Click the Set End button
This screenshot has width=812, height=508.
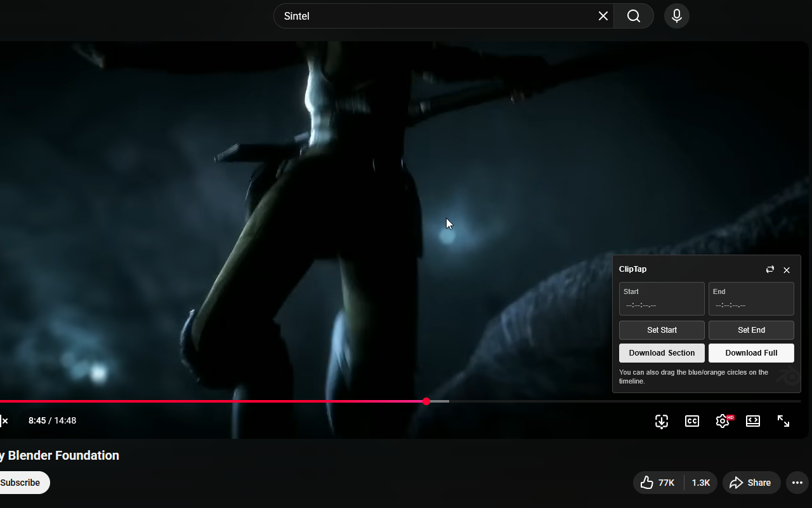(751, 330)
